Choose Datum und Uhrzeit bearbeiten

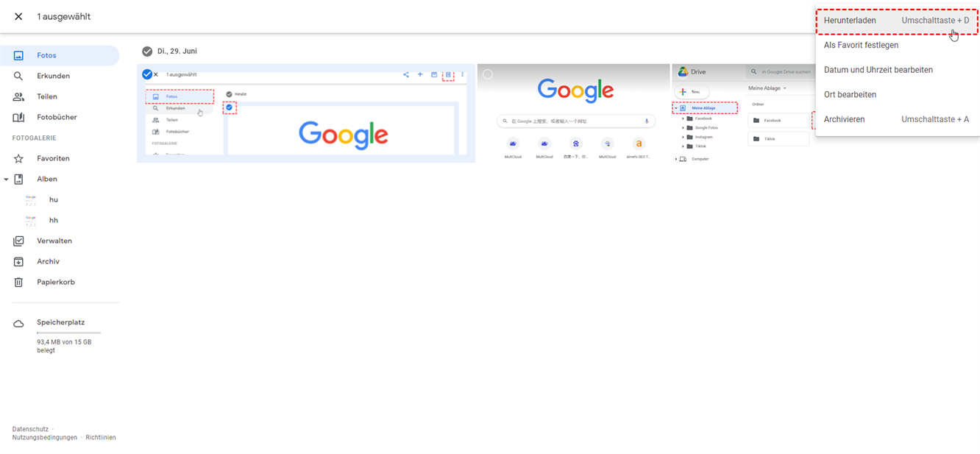coord(878,70)
